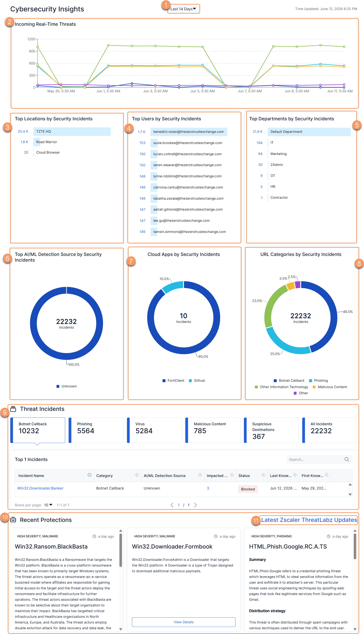Toggle sort icon on Incident Name column
The width and height of the screenshot is (364, 634).
90,475
